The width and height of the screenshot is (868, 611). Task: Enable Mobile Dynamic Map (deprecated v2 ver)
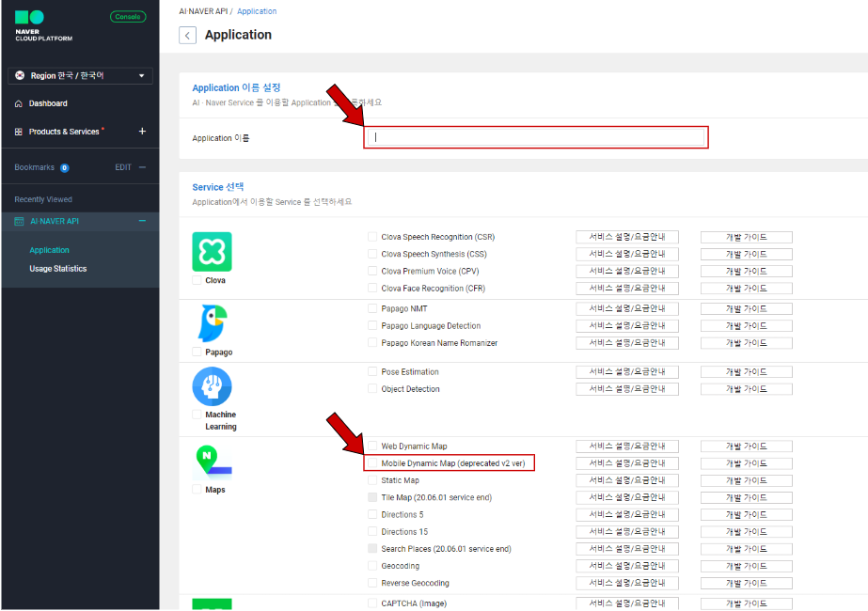pos(372,462)
